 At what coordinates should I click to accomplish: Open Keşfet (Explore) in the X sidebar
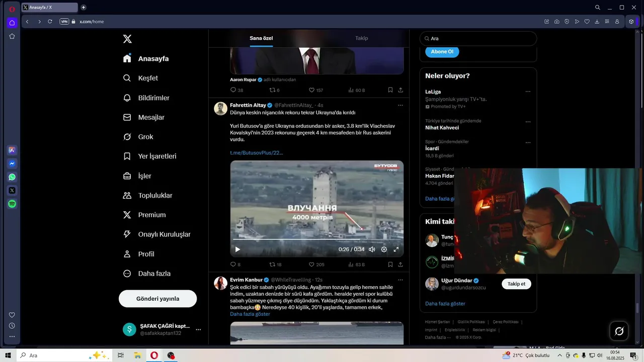pyautogui.click(x=140, y=78)
